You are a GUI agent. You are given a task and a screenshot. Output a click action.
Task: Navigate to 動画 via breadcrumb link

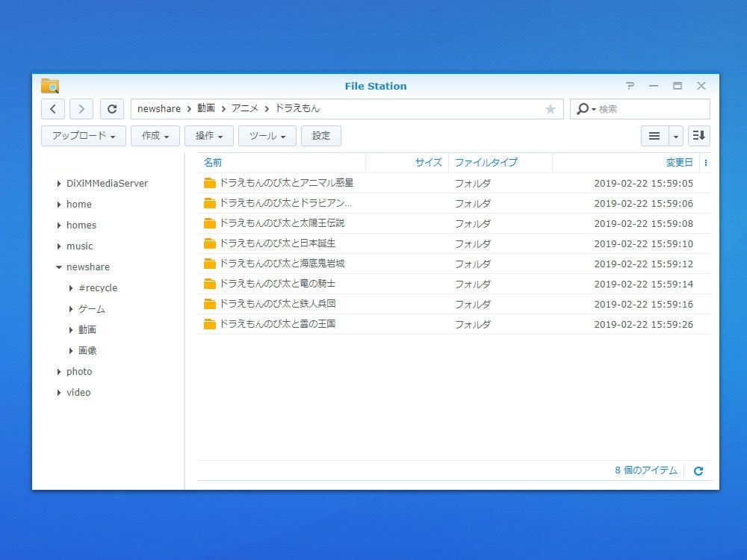pos(205,109)
